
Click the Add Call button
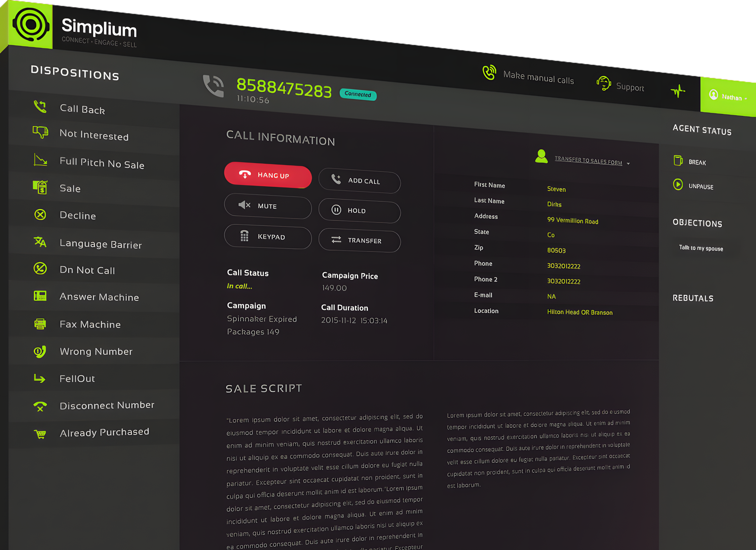[359, 181]
